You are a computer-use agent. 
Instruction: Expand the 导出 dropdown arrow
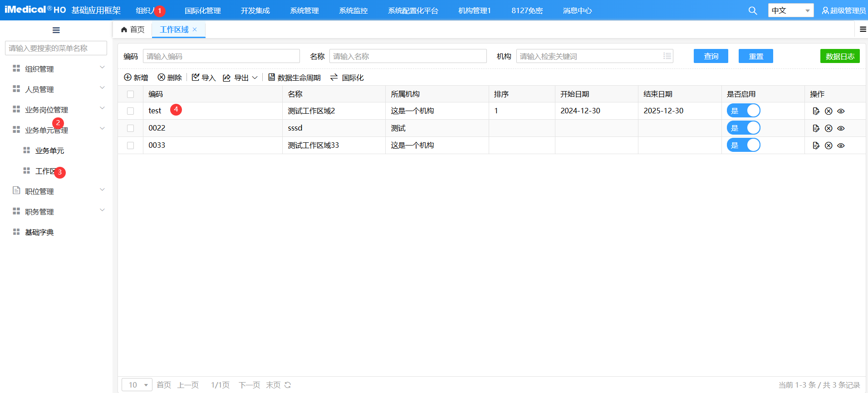tap(255, 78)
